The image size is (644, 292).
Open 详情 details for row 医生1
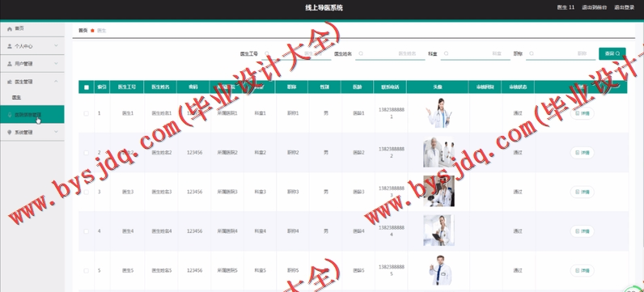pos(582,113)
